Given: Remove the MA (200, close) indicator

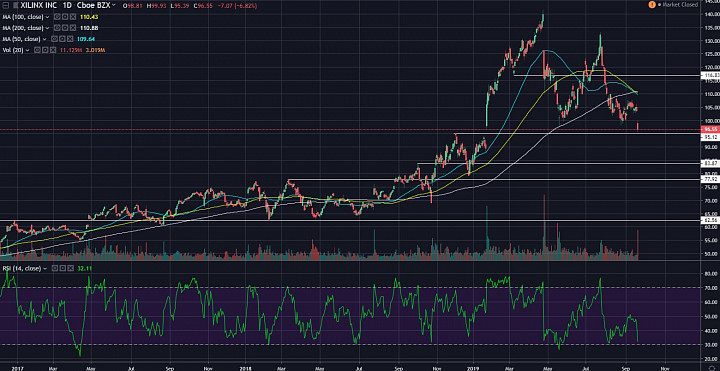Looking at the screenshot, I should click(73, 28).
